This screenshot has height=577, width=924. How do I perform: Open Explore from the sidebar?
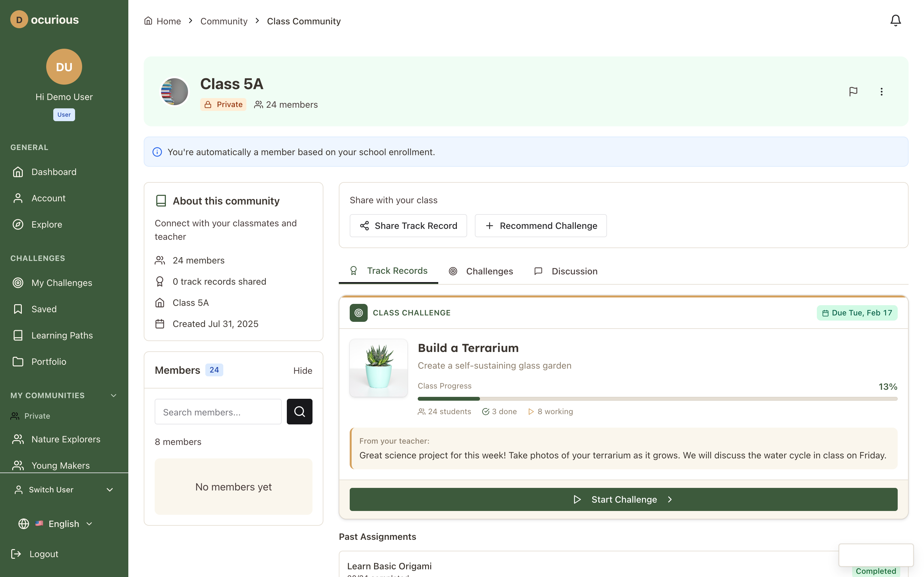click(47, 224)
